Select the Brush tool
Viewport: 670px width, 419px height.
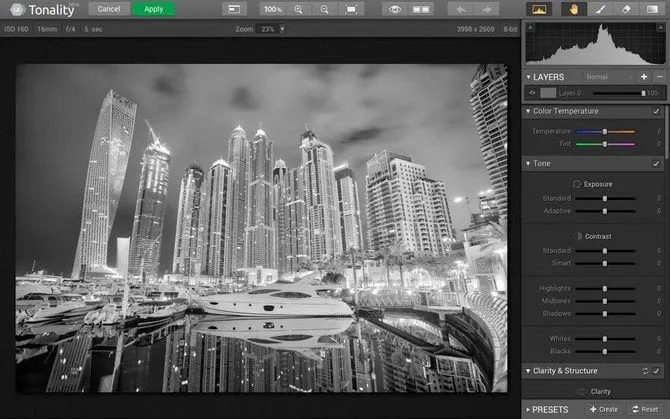click(x=601, y=9)
